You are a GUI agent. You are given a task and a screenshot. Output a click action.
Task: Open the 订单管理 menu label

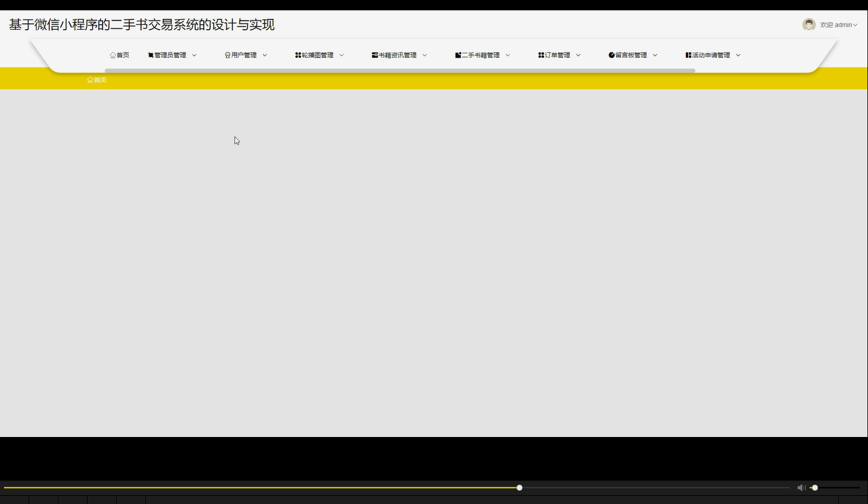(558, 56)
